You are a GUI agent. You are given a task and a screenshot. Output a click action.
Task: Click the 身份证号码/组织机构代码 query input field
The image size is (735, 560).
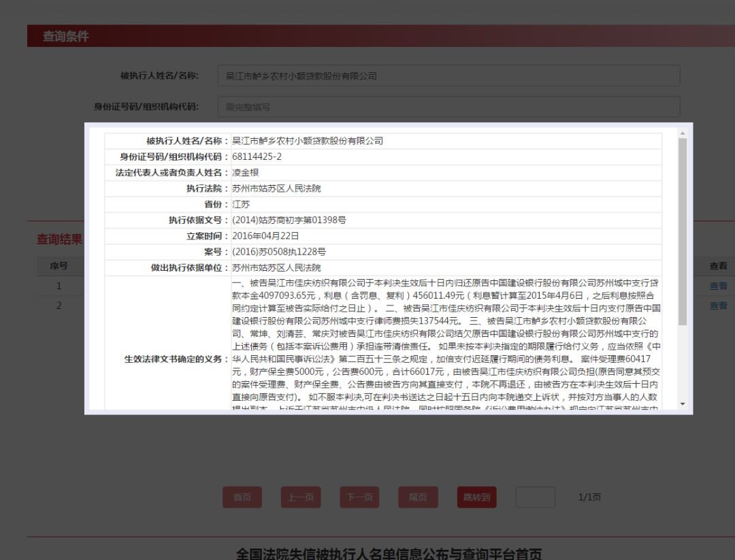click(448, 107)
